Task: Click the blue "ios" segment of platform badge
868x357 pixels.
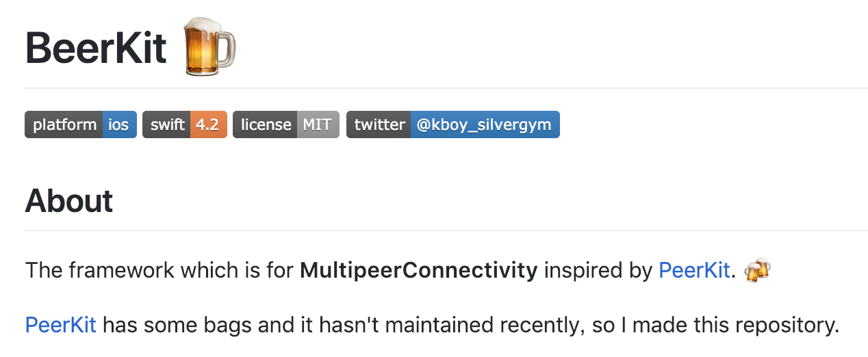Action: pos(118,124)
